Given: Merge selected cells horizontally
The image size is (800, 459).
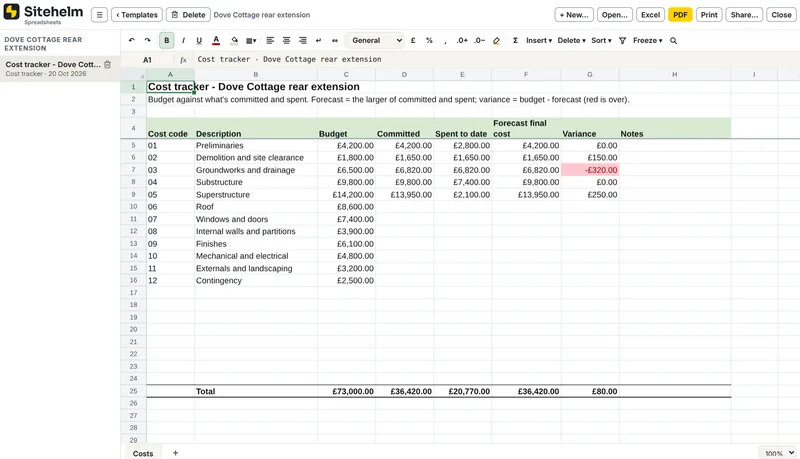Looking at the screenshot, I should [x=335, y=40].
